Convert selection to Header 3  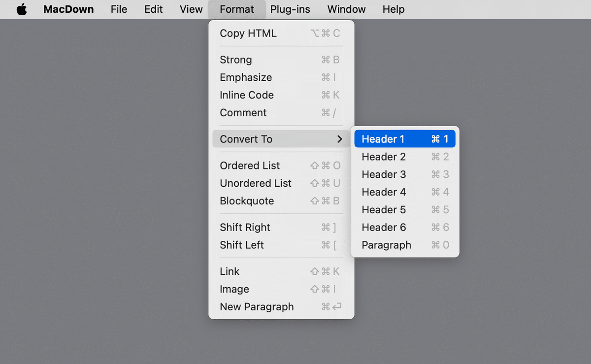tap(405, 175)
